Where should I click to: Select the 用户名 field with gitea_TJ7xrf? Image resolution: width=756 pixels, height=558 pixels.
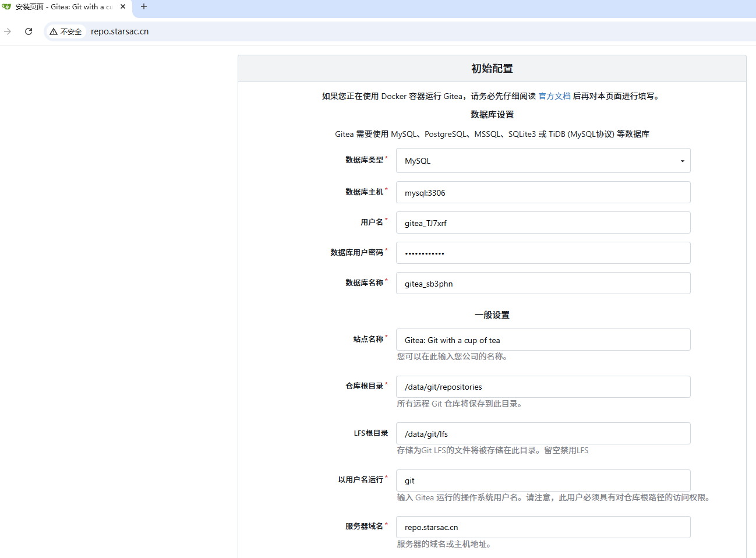(542, 223)
